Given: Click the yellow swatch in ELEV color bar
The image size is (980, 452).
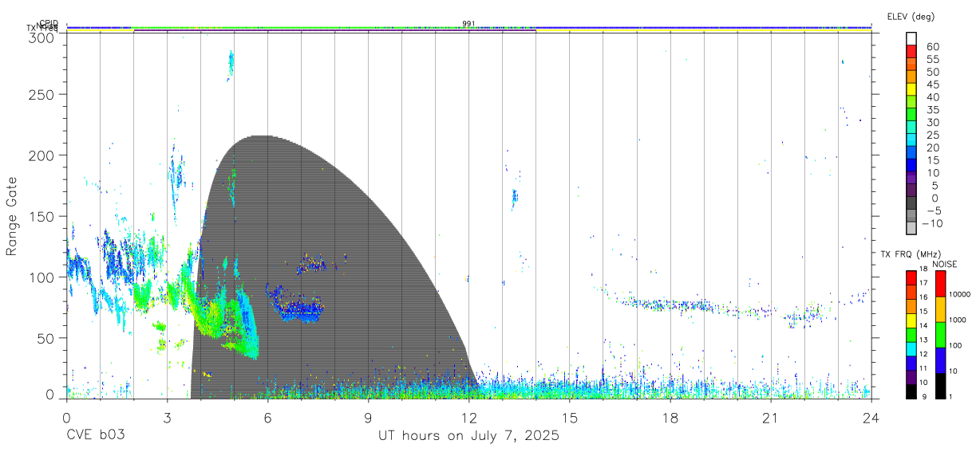Looking at the screenshot, I should 911,89.
